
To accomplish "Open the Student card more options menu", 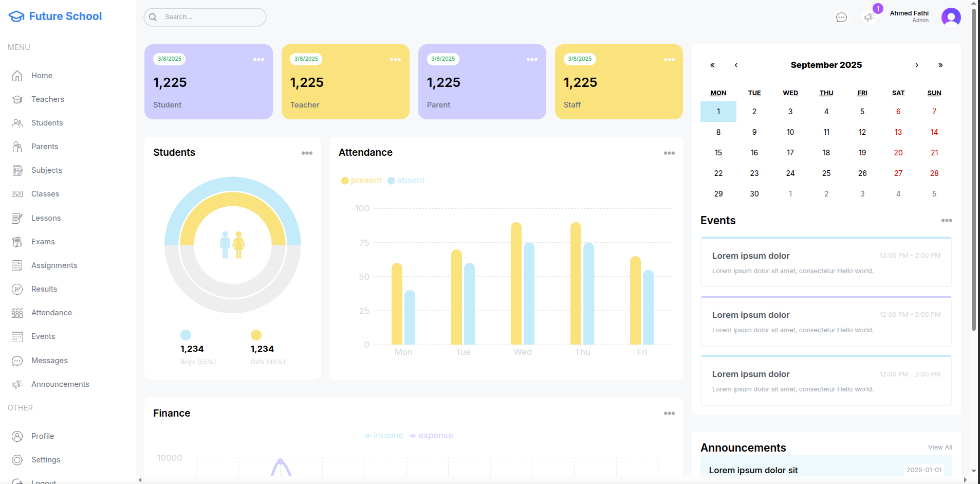I will (258, 60).
